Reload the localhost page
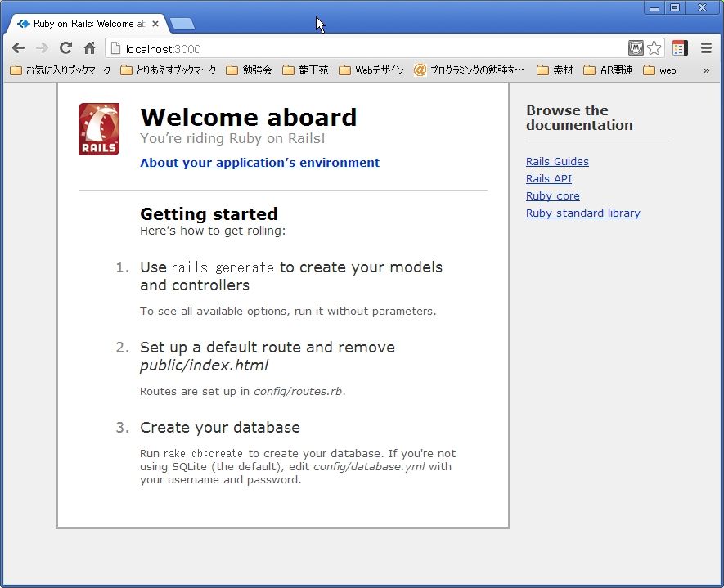This screenshot has height=588, width=724. click(x=66, y=48)
